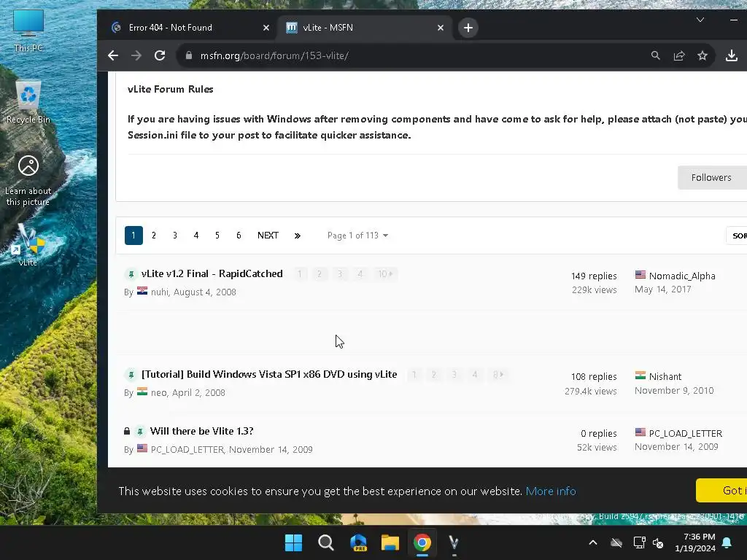This screenshot has height=560, width=747.
Task: Select the vLite - MSFN tab
Action: click(365, 28)
